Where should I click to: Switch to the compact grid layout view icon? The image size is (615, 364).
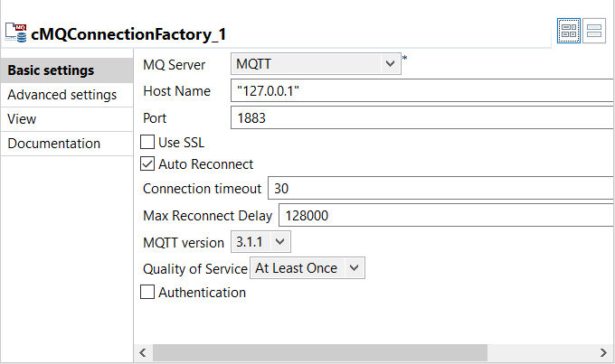click(569, 32)
